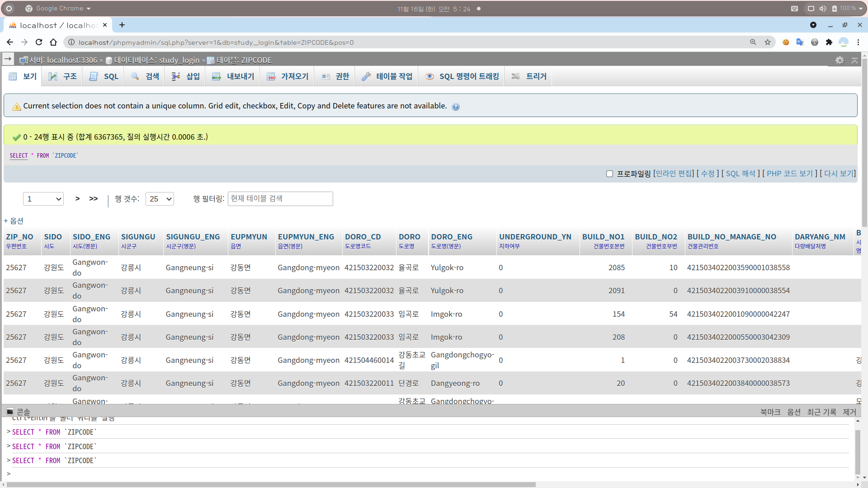The height and width of the screenshot is (488, 868).
Task: Click the help icon beside unique column warning
Action: [x=456, y=107]
